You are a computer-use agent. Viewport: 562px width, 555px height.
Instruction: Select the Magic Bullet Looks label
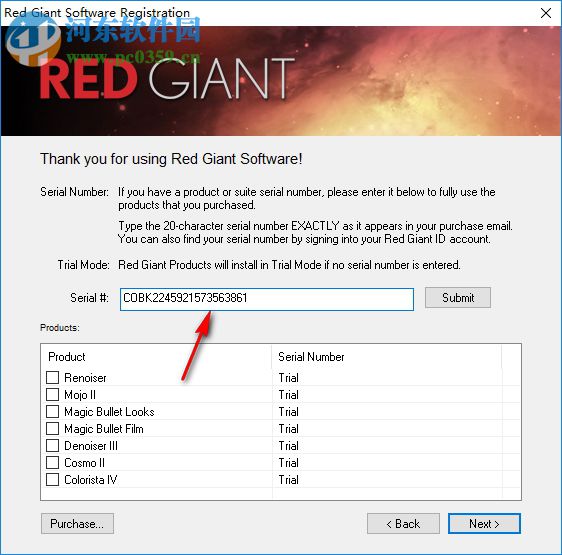[x=109, y=412]
